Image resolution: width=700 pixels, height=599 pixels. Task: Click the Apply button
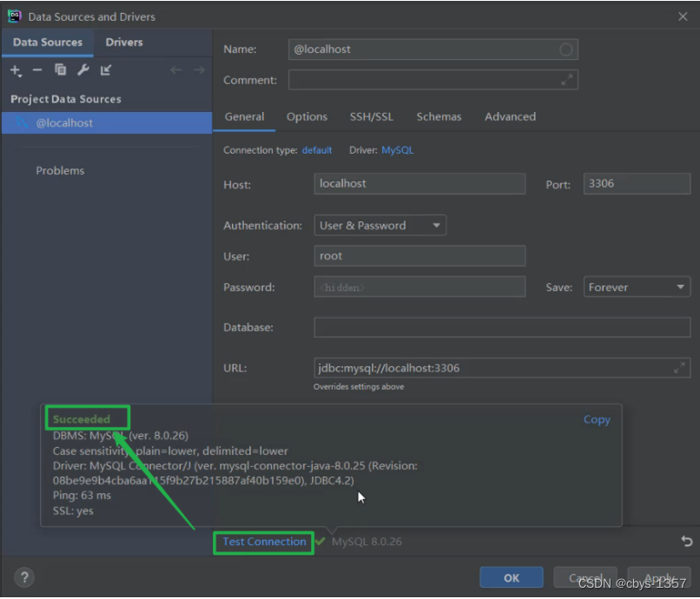pyautogui.click(x=659, y=578)
